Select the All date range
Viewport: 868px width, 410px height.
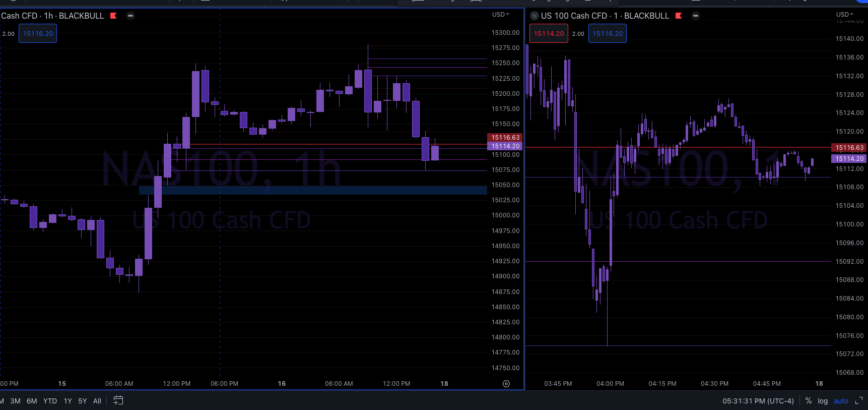click(97, 401)
